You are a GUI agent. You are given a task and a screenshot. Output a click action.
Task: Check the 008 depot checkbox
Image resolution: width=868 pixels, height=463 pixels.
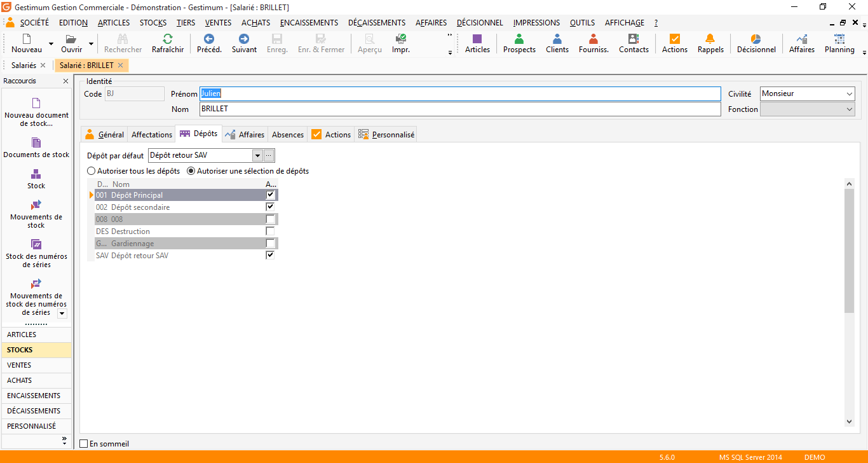tap(270, 219)
